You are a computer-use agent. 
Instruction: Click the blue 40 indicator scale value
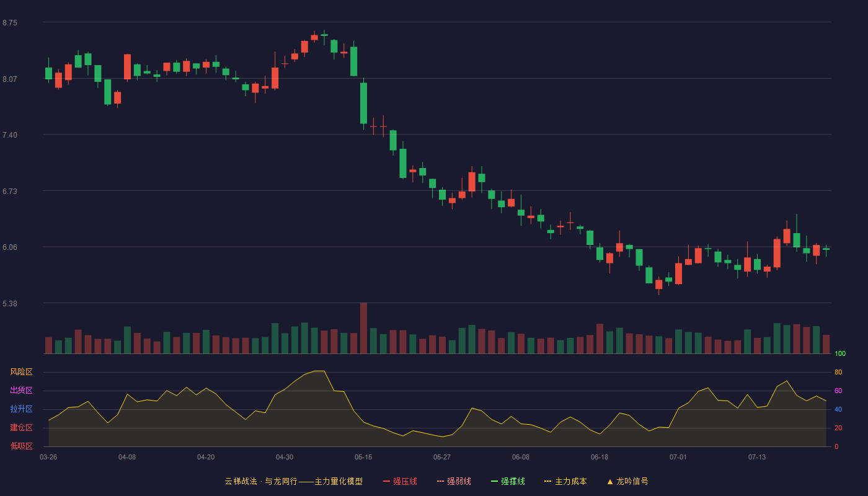838,409
